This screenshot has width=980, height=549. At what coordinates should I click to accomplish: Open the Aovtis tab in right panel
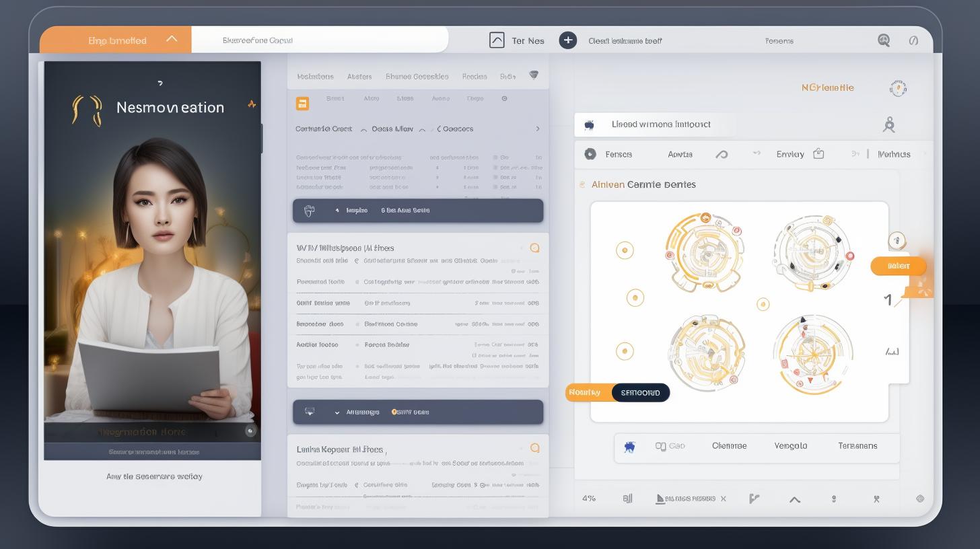click(680, 154)
